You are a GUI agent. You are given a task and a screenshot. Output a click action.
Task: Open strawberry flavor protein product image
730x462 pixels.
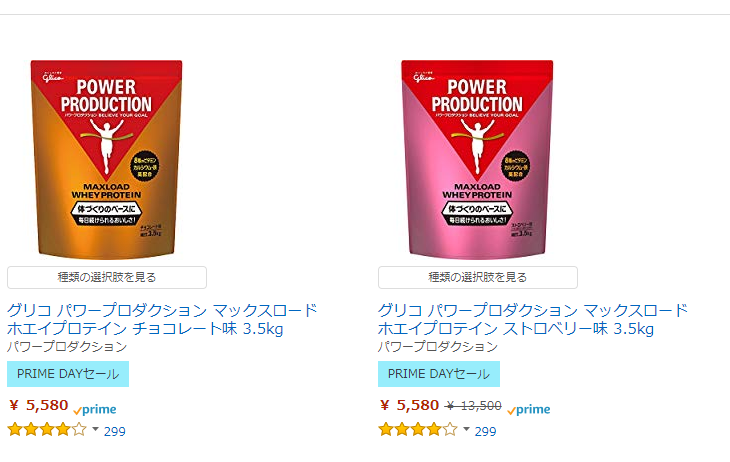click(x=477, y=159)
